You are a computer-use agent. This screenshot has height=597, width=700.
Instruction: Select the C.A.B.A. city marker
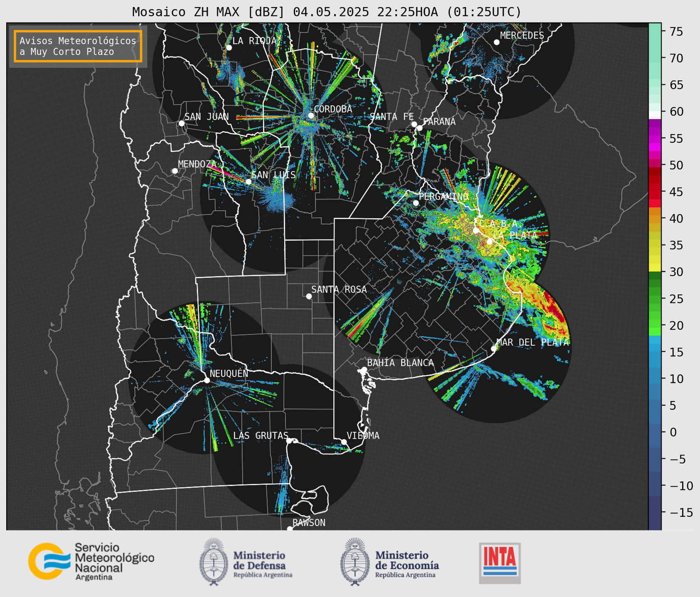pos(476,230)
